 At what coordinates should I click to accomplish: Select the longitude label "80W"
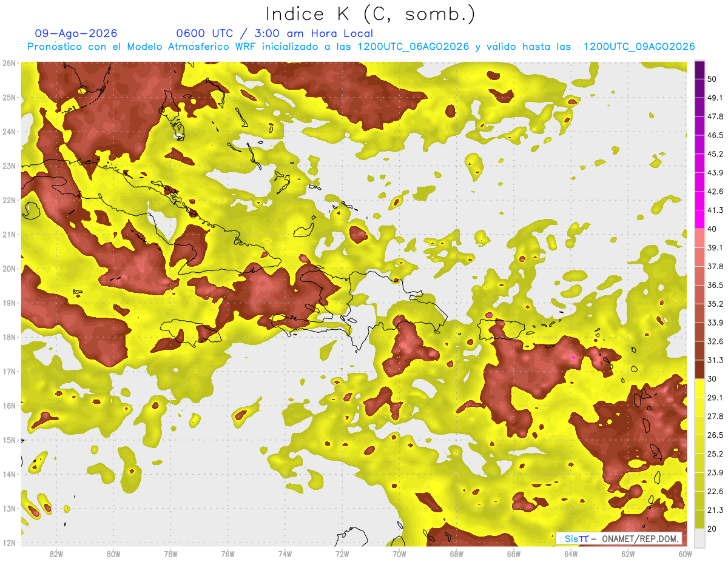113,554
